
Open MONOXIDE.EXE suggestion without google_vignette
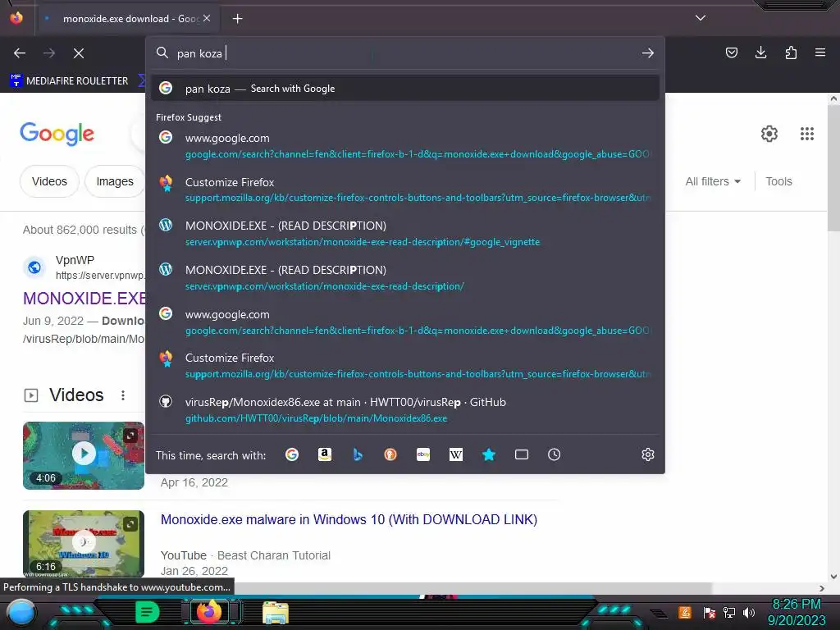(x=404, y=277)
